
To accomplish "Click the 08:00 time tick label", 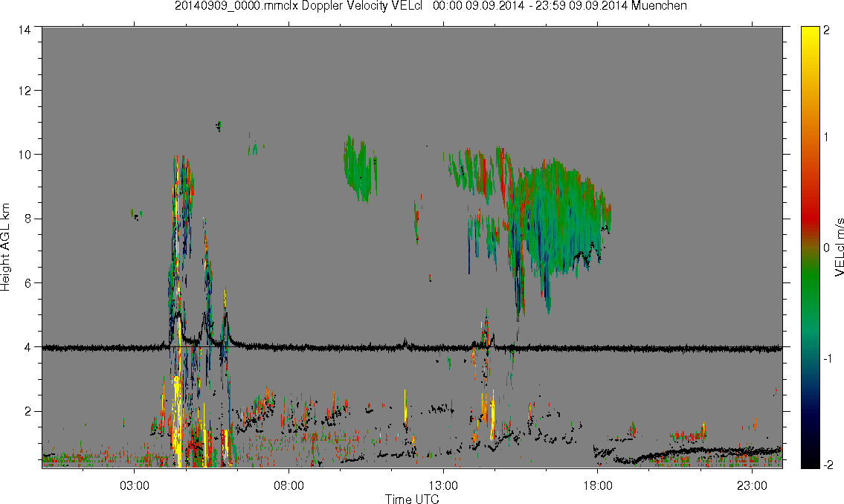I will [289, 485].
